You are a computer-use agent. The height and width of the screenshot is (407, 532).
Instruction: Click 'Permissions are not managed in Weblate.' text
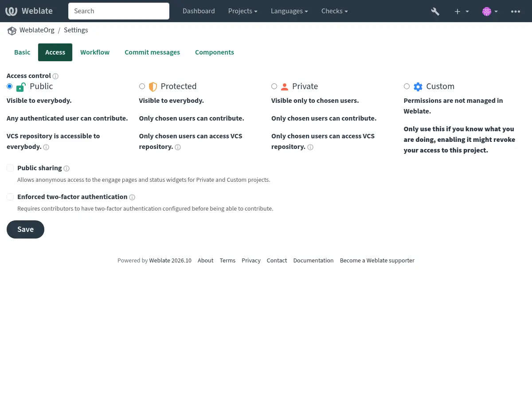453,106
